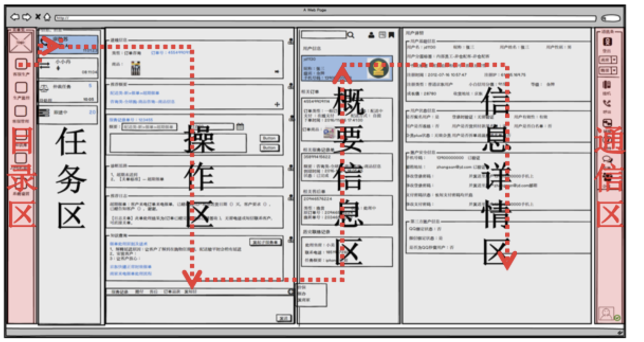The height and width of the screenshot is (342, 644).
Task: Open the calendar icon next to the date field
Action: 240,127
